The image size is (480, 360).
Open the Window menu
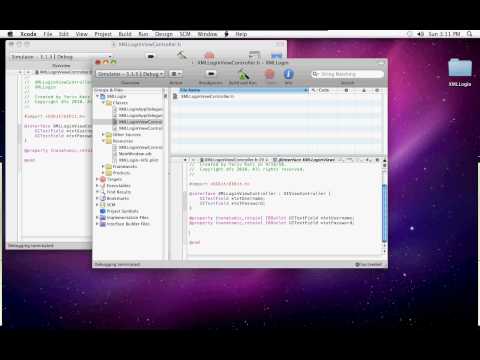pyautogui.click(x=207, y=34)
